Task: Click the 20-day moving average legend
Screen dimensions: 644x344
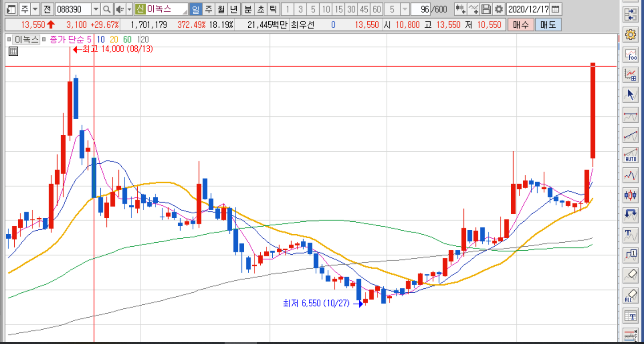Action: [x=114, y=40]
